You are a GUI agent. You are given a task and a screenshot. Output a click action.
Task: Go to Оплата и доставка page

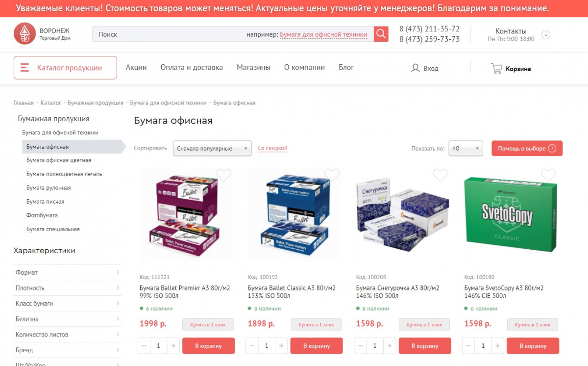(x=192, y=68)
